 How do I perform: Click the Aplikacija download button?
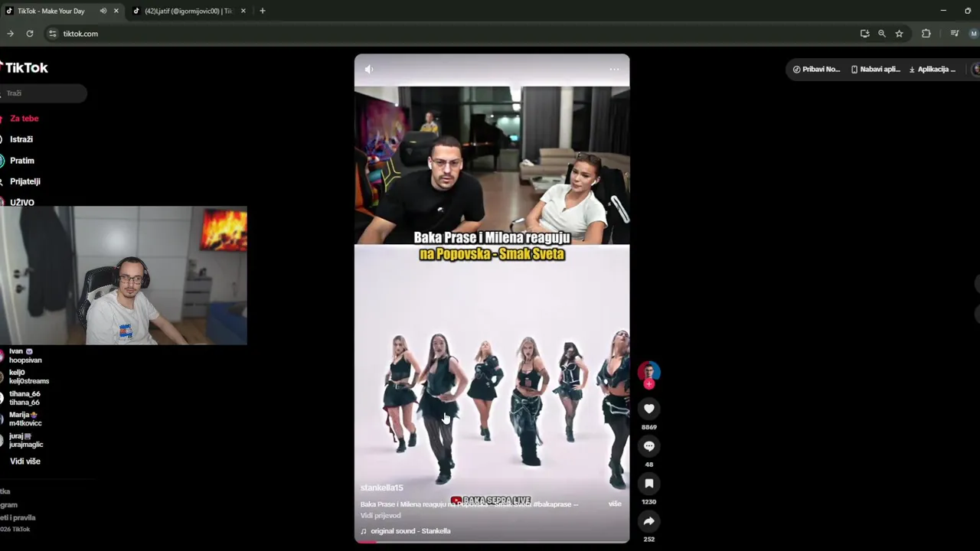932,69
